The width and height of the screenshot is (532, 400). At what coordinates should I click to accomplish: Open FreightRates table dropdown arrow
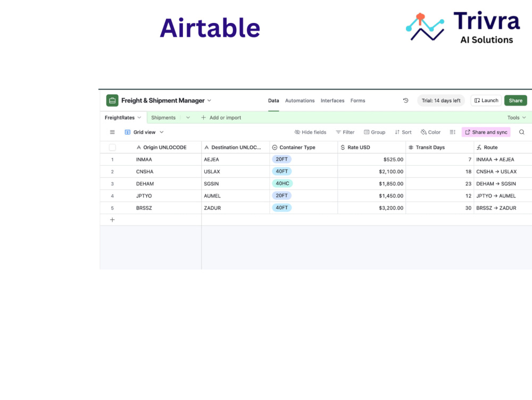click(x=139, y=118)
